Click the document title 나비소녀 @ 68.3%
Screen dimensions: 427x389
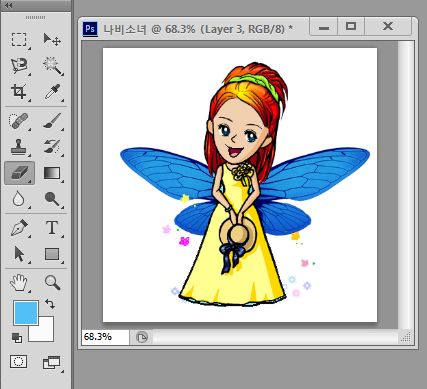[149, 29]
